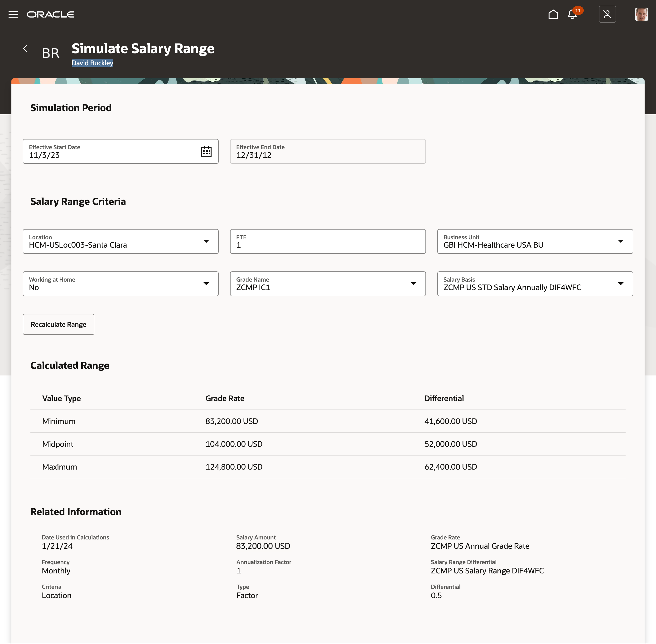Open the Working at Home dropdown
Viewport: 656px width, 644px height.
click(x=206, y=284)
